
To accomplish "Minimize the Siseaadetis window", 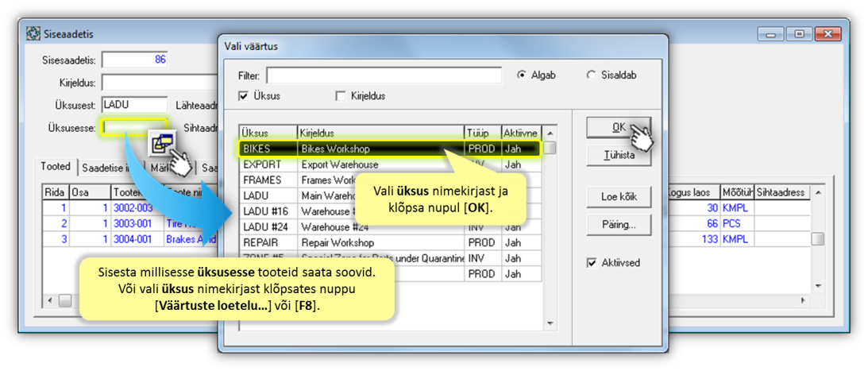I will (x=770, y=34).
